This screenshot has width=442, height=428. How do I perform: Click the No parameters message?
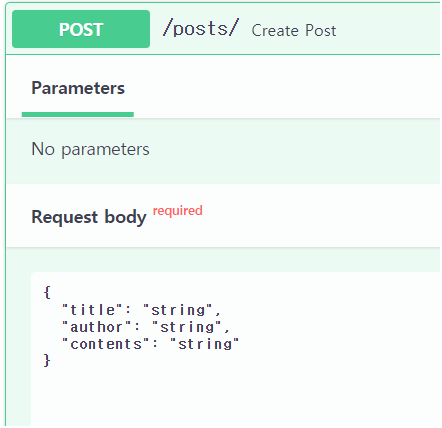90,149
